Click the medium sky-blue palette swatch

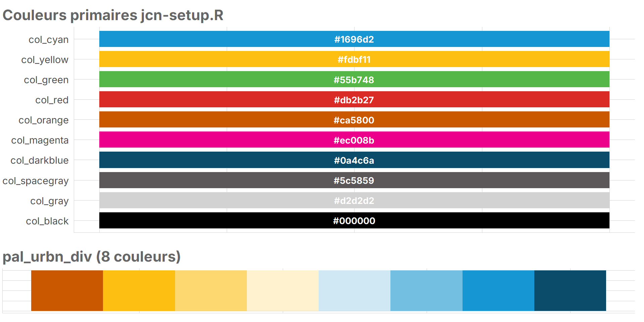[x=426, y=290]
